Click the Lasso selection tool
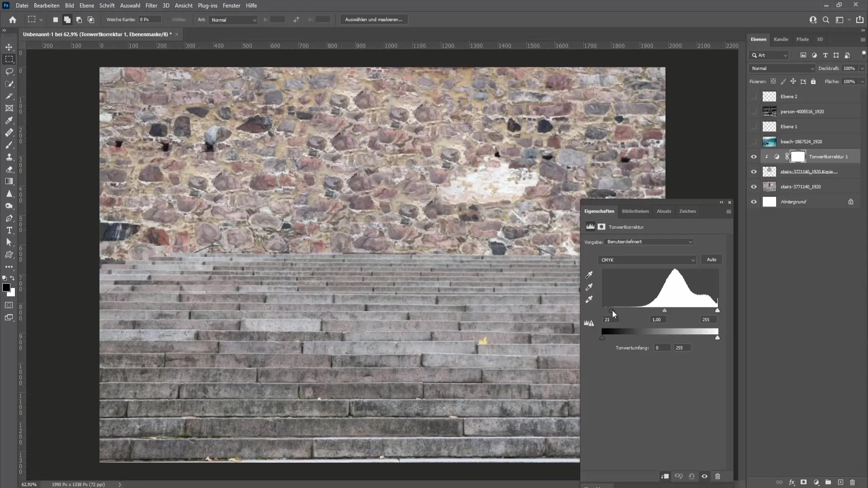 (x=9, y=71)
